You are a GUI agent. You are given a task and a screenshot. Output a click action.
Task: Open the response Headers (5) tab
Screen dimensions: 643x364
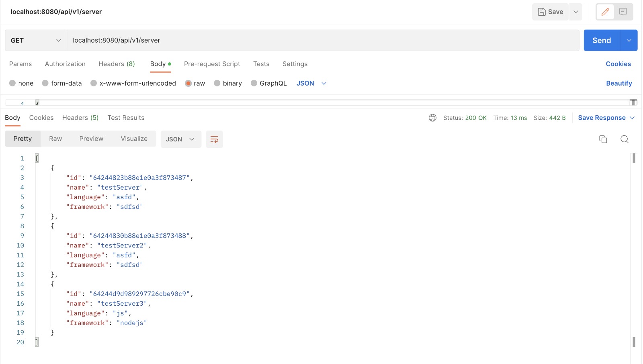point(80,118)
